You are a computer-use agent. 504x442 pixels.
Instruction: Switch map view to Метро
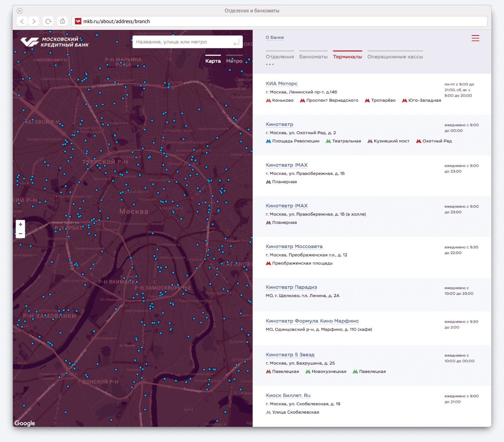[x=234, y=61]
